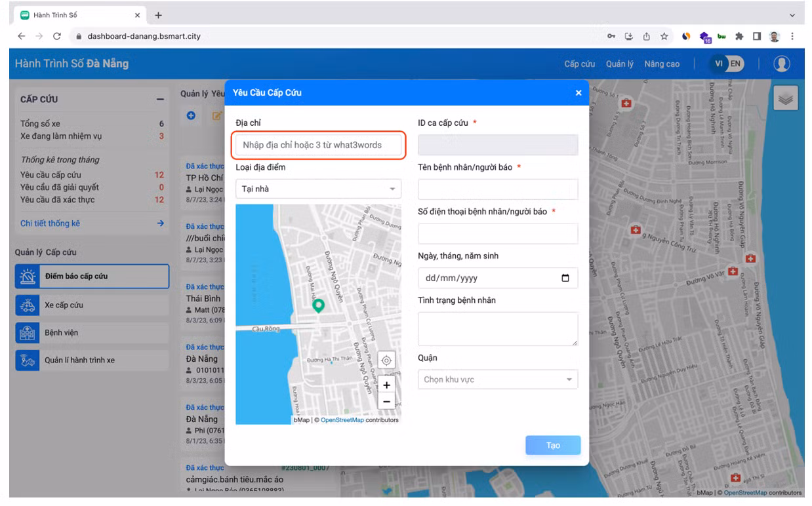Screen dimensions: 812x506
Task: Zoom in the dialog map with plus
Action: pos(386,385)
